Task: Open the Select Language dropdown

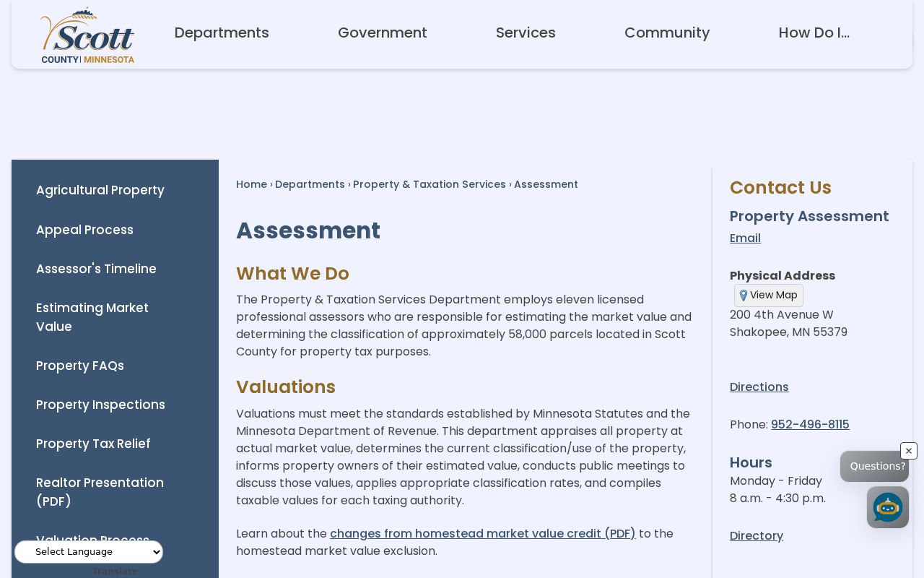Action: (89, 552)
